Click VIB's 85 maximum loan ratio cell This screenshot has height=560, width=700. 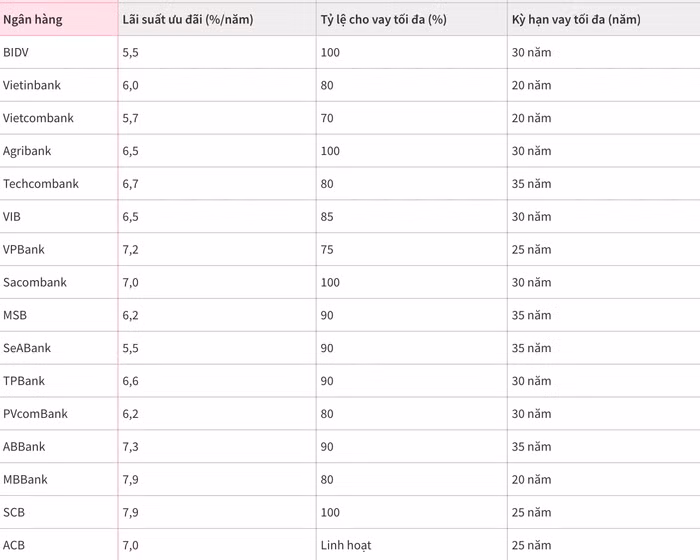[327, 216]
